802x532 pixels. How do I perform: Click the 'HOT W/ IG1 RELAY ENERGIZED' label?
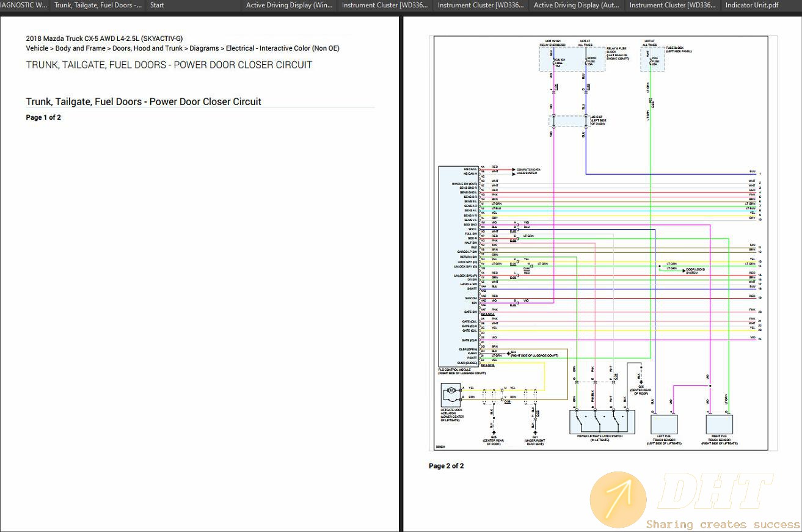[552, 43]
